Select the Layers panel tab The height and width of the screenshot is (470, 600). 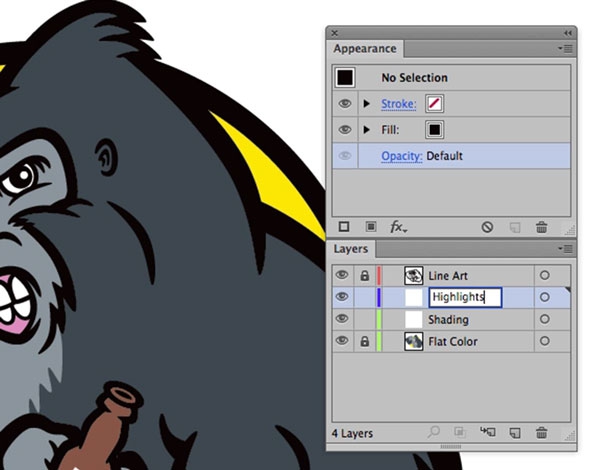coord(351,249)
